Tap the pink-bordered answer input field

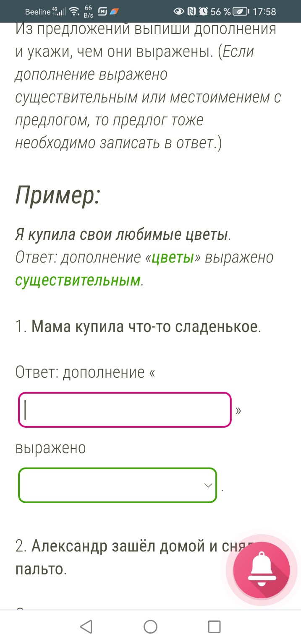point(124,410)
